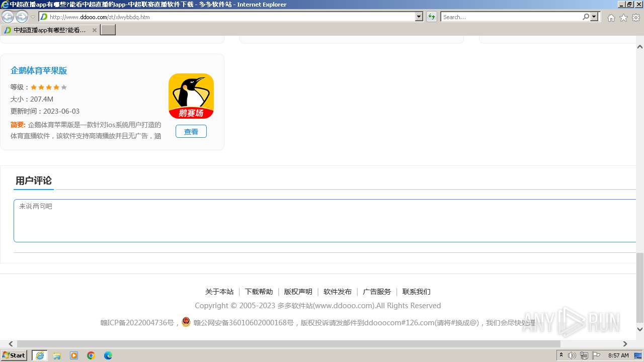The image size is (644, 362).
Task: Click the four-star rating of 企鹅体育
Action: (x=49, y=87)
